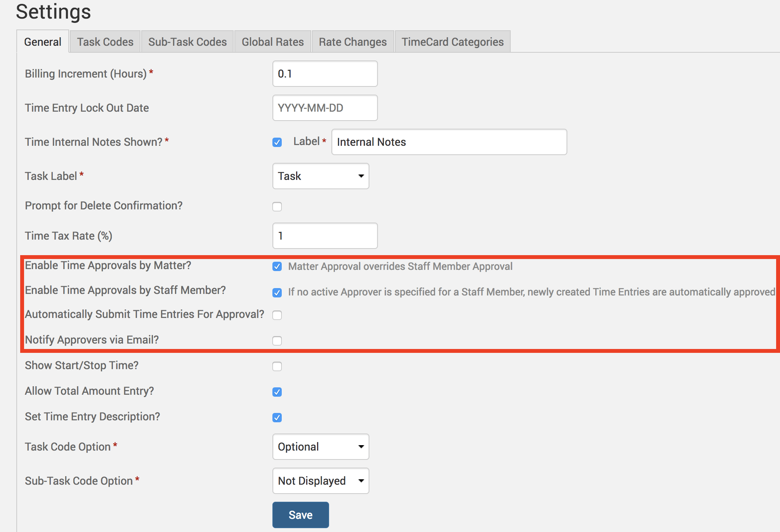Open the Sub-Task Code Option dropdown
Screen dimensions: 780x532
click(x=321, y=481)
